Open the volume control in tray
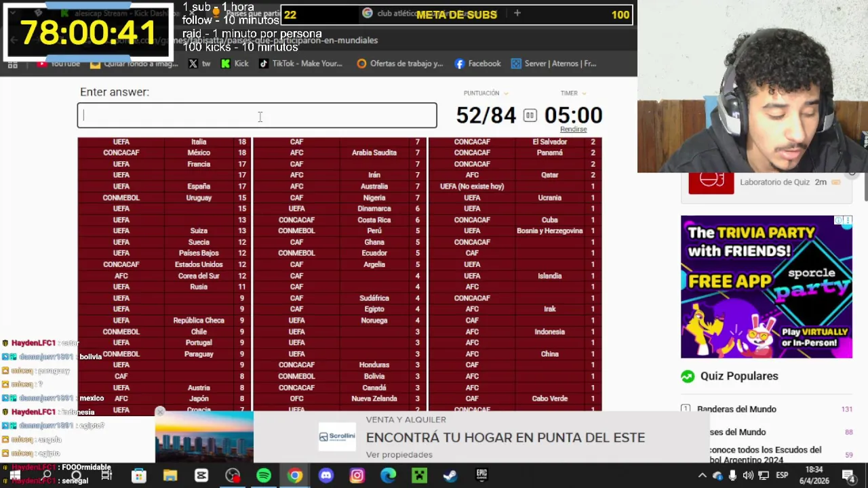The width and height of the screenshot is (868, 488). (748, 476)
